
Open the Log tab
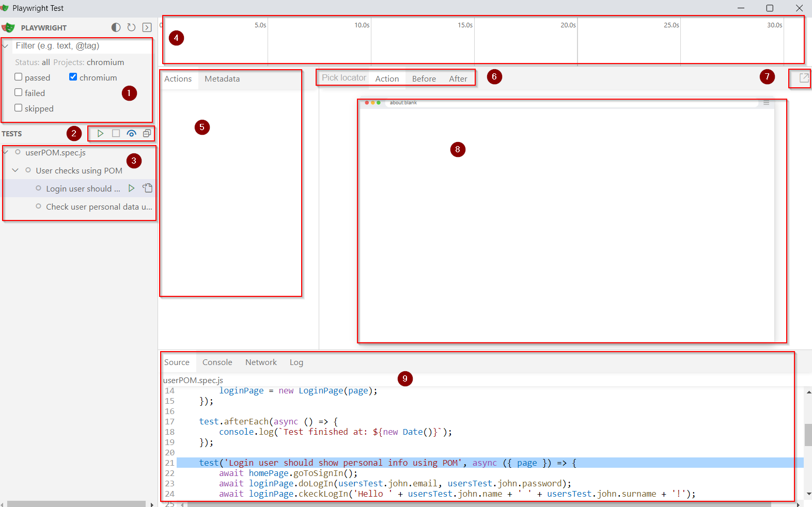[x=296, y=362]
